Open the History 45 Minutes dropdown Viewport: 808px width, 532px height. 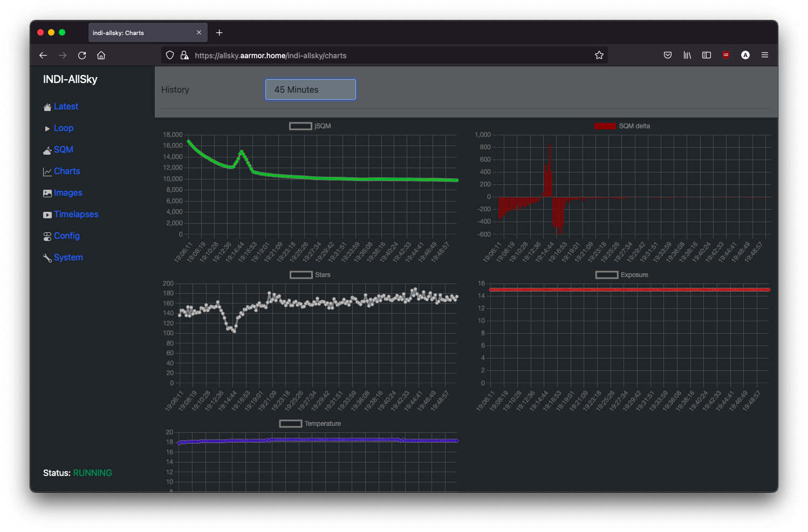(x=311, y=89)
